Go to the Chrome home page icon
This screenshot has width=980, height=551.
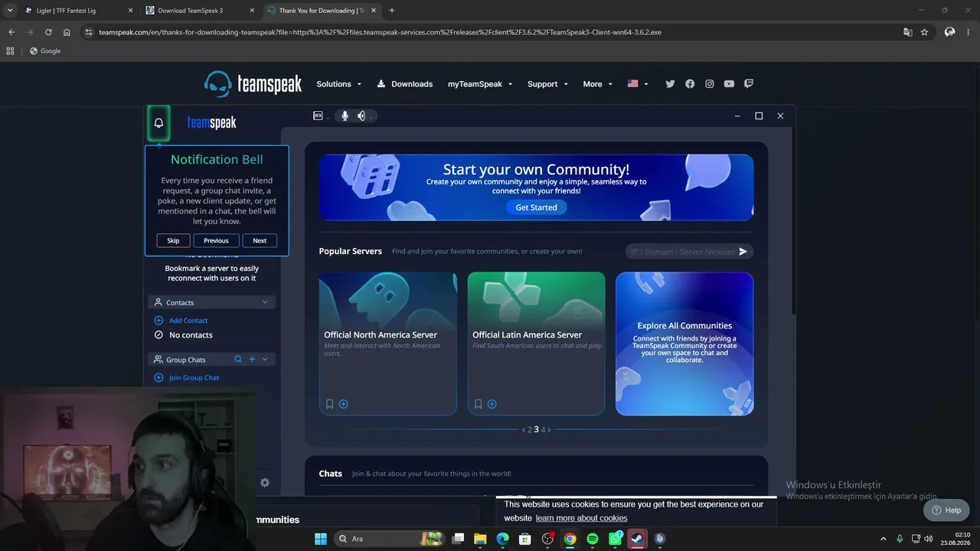(x=67, y=32)
